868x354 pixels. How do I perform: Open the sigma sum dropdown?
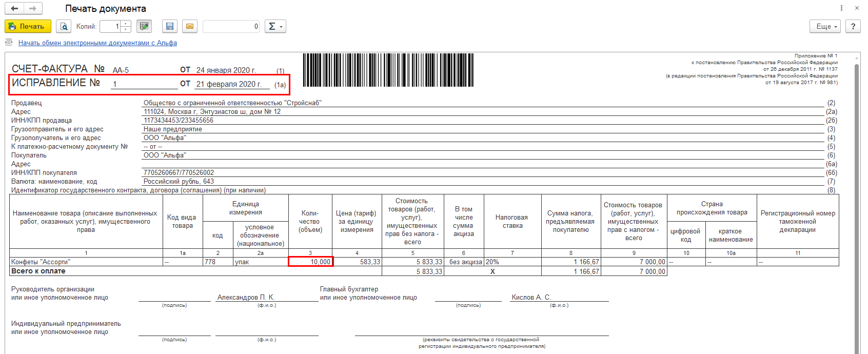(275, 26)
